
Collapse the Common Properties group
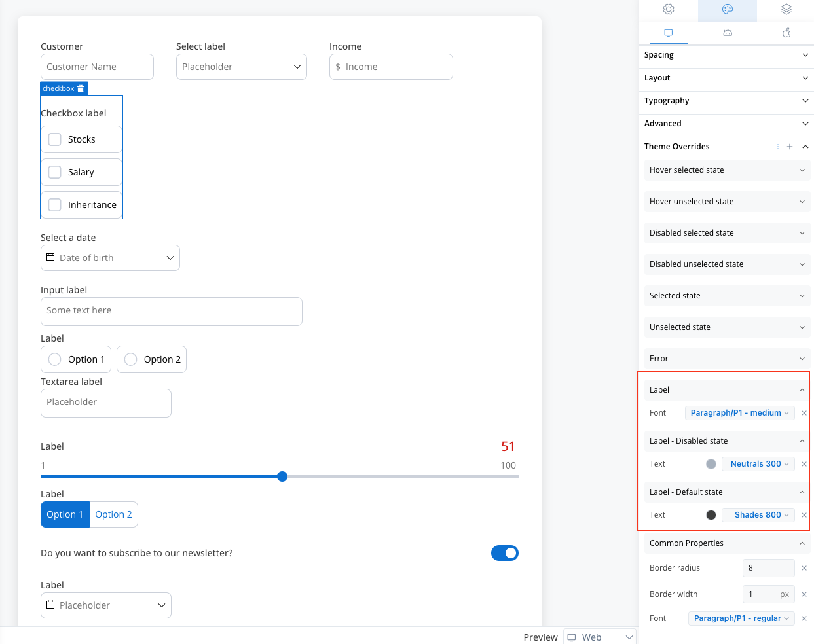[x=728, y=543]
